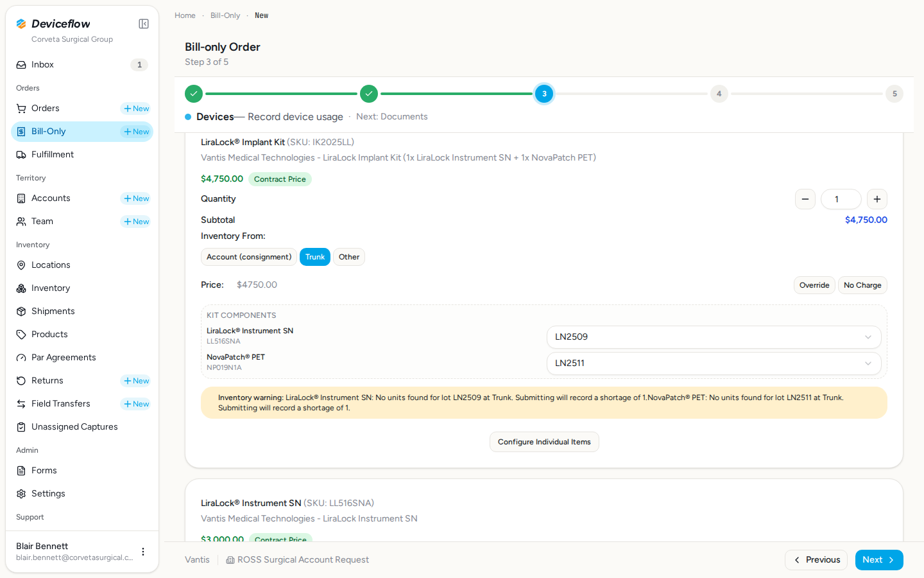This screenshot has height=578, width=924.
Task: Toggle the No Charge option
Action: click(862, 285)
